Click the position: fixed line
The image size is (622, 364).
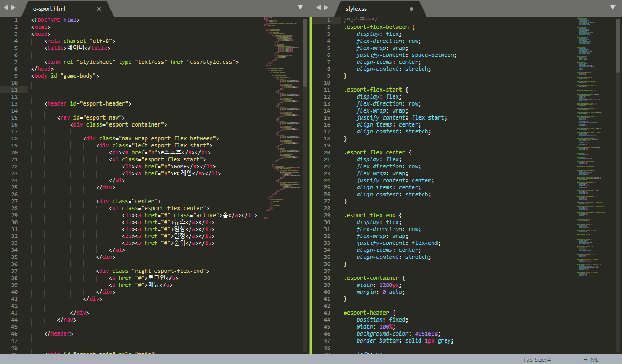click(382, 320)
